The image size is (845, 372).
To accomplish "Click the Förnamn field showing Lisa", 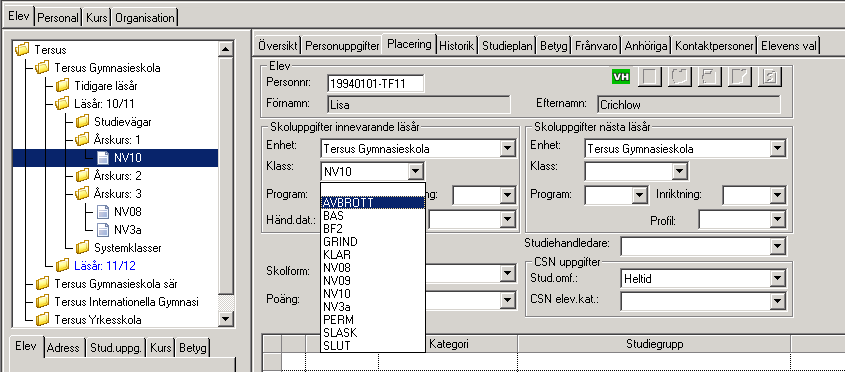I will point(418,105).
